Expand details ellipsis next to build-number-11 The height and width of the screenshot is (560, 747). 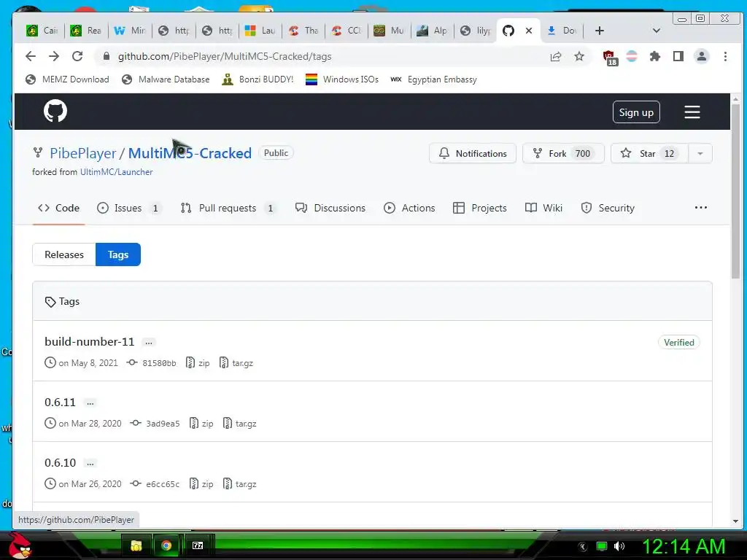tap(149, 343)
